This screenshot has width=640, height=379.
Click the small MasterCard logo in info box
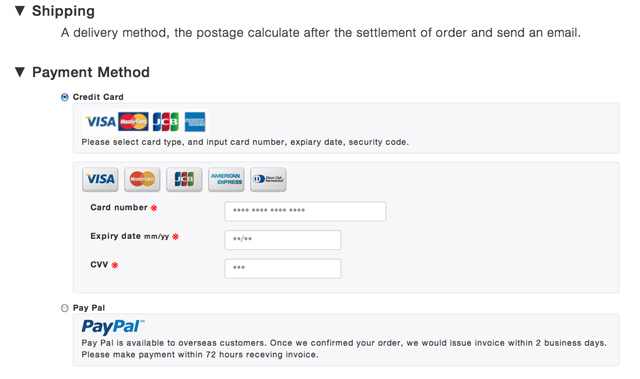(133, 122)
